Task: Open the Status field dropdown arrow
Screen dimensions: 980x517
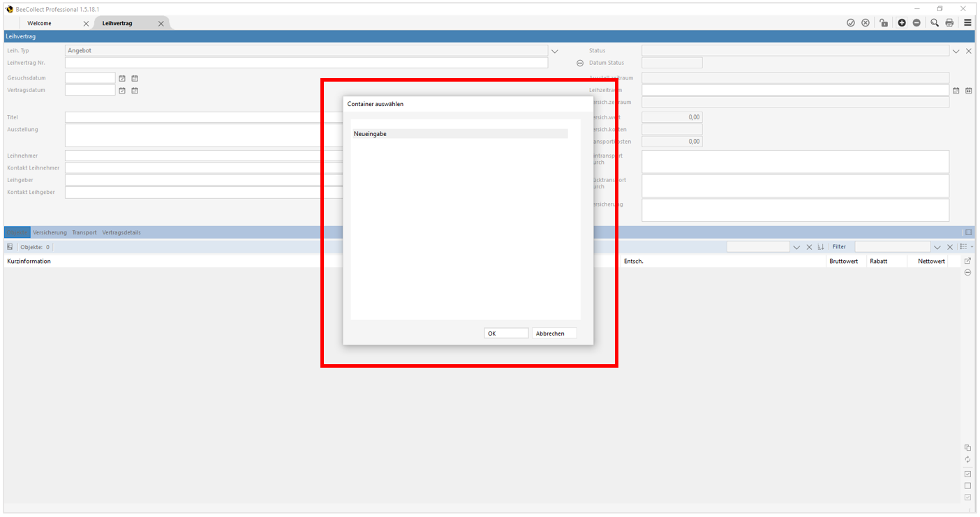Action: 956,50
